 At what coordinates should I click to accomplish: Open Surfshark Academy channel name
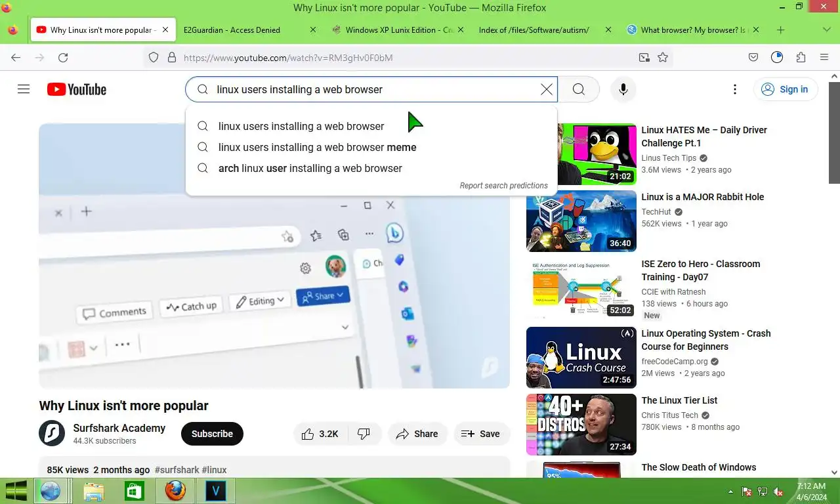click(119, 428)
